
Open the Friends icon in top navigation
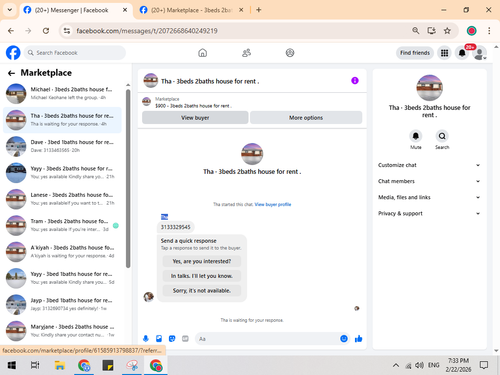[246, 53]
